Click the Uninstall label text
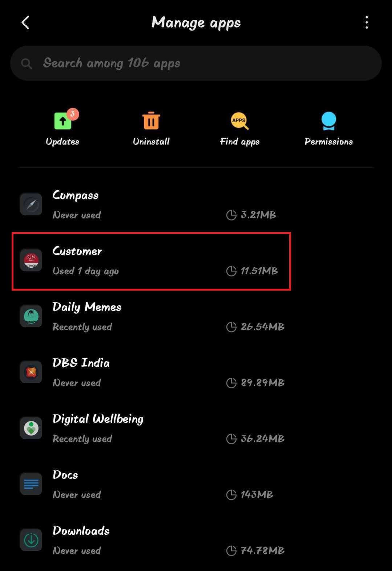The height and width of the screenshot is (571, 392). click(151, 142)
